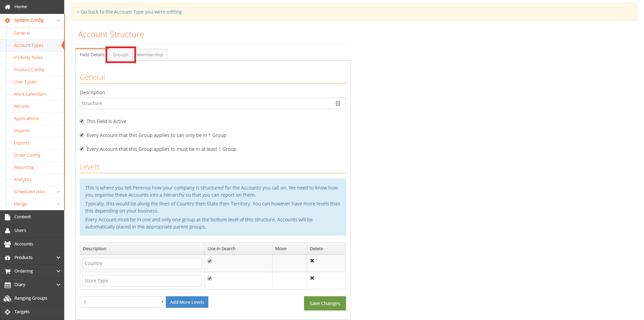Switch to the Field Details tab
The image size is (644, 320).
(x=92, y=55)
